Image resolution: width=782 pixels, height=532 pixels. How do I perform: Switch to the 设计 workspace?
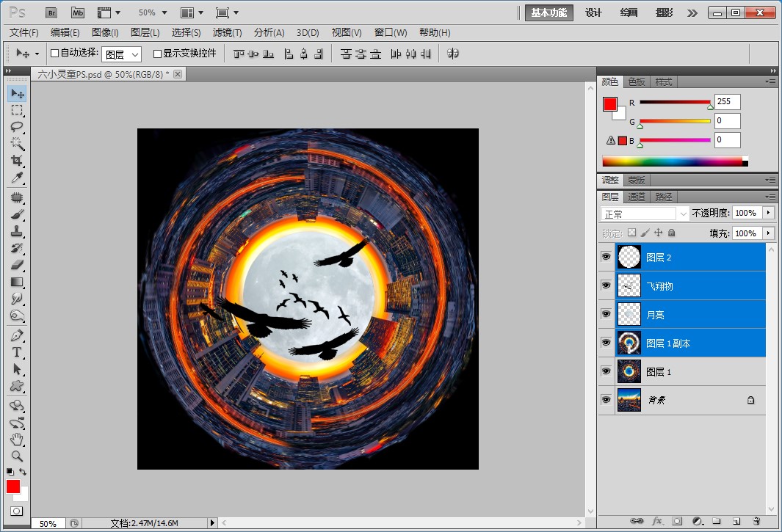point(593,12)
